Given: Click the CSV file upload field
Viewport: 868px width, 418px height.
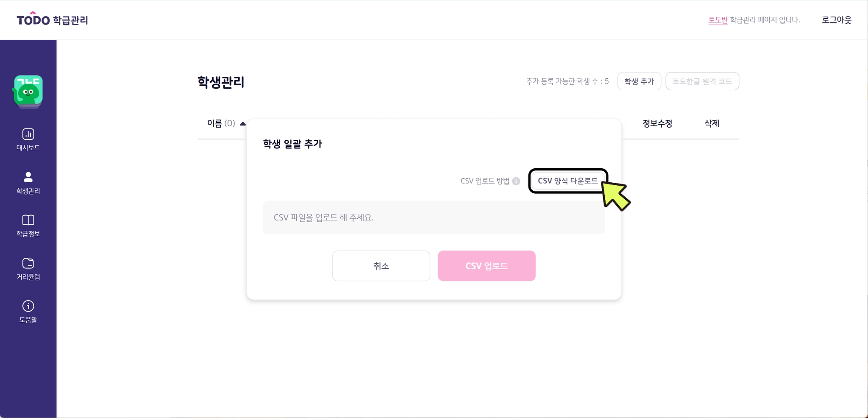Looking at the screenshot, I should 434,217.
